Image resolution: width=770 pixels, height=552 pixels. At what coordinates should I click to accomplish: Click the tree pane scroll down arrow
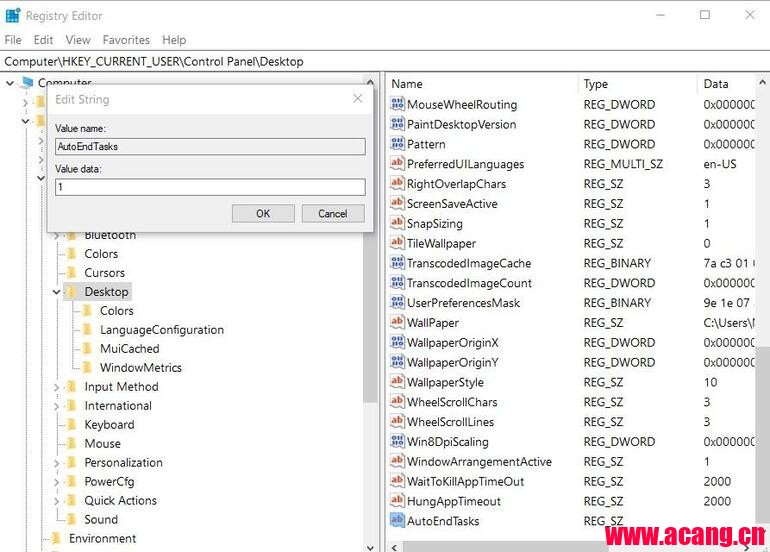point(370,547)
